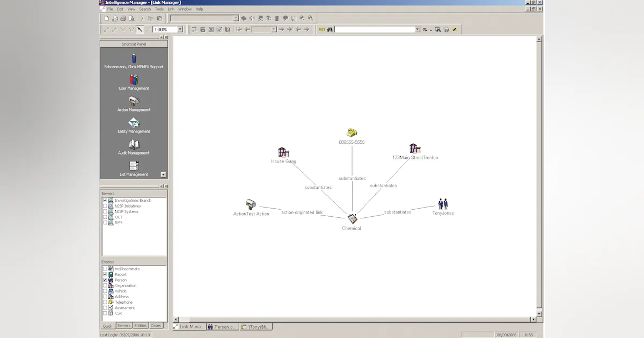Viewport: 644px width, 338px height.
Task: Click the vertical scrollbar down arrow of link chart
Action: coord(539,313)
